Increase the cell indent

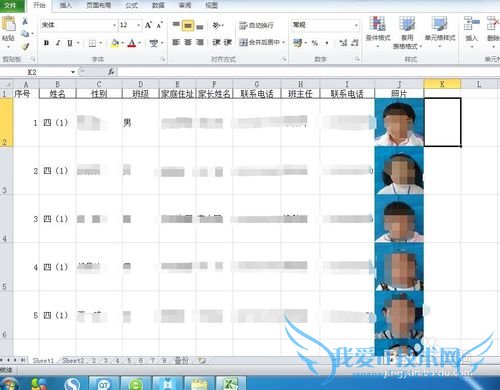pyautogui.click(x=228, y=42)
